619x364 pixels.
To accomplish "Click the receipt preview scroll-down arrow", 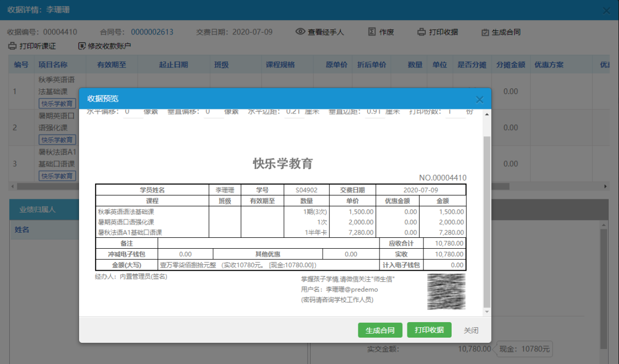I will (x=487, y=312).
